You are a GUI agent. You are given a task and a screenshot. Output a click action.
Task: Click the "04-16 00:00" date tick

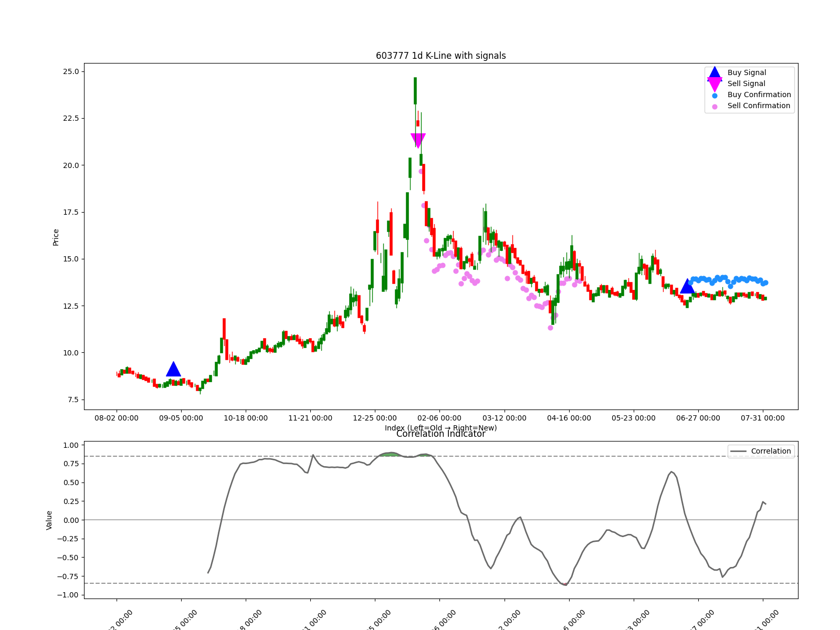(x=569, y=418)
